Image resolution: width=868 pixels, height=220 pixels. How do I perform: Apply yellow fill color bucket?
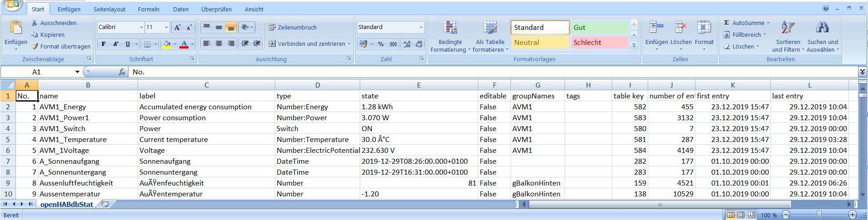167,44
